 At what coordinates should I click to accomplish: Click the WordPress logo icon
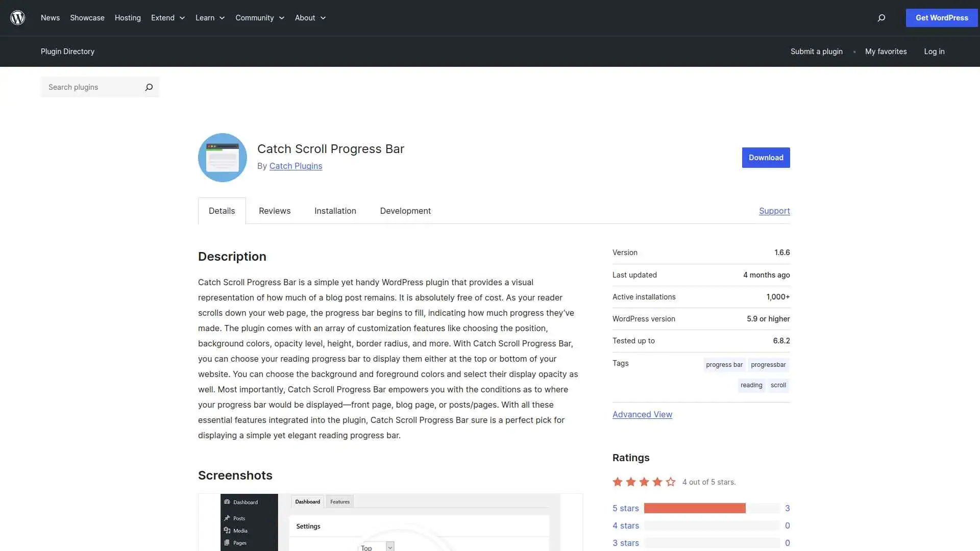click(17, 17)
